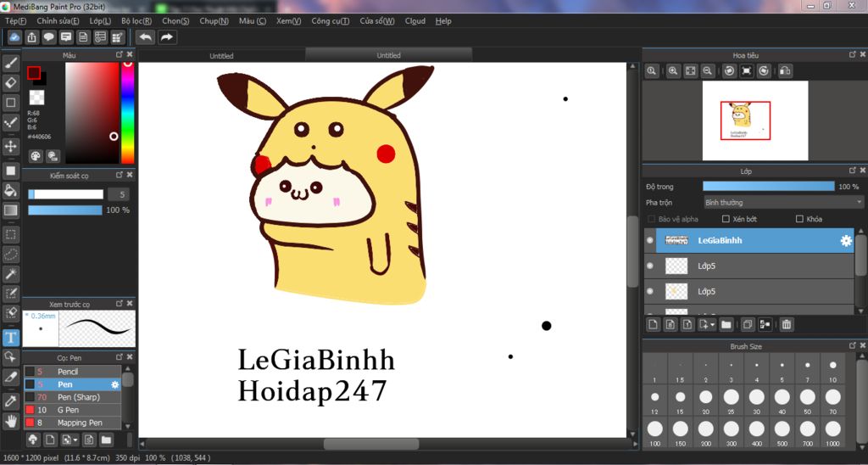The height and width of the screenshot is (465, 868).
Task: Select the Pen (Sharp) brush
Action: (x=73, y=397)
